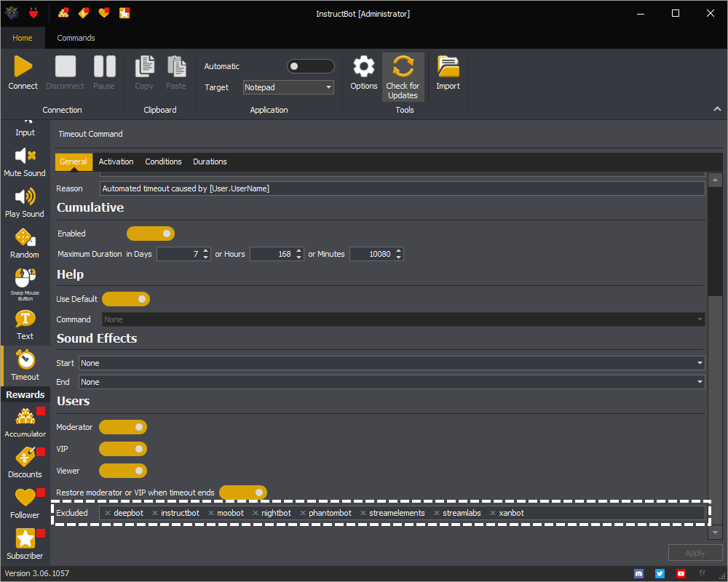The width and height of the screenshot is (728, 582).
Task: Open the Durations tab
Action: point(210,162)
